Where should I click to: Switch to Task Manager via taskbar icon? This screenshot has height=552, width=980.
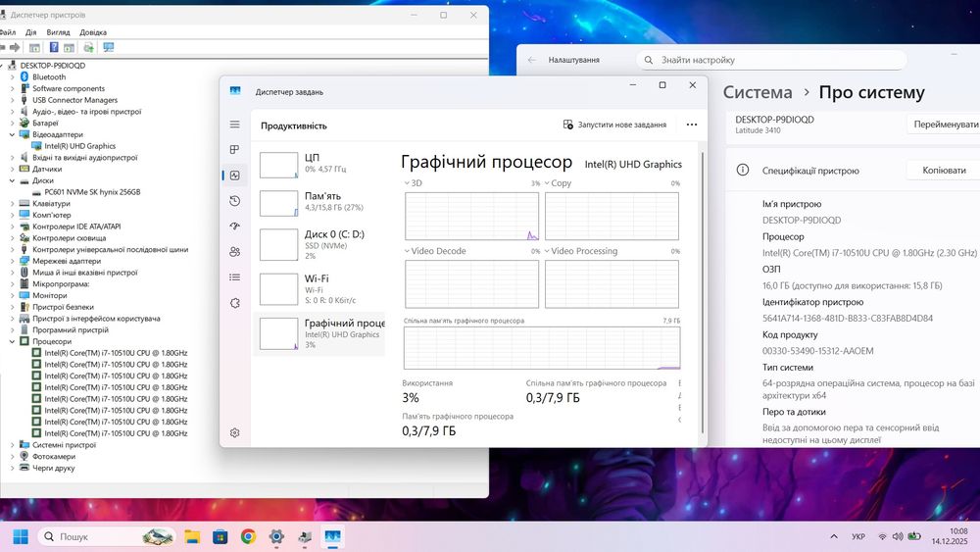point(332,536)
